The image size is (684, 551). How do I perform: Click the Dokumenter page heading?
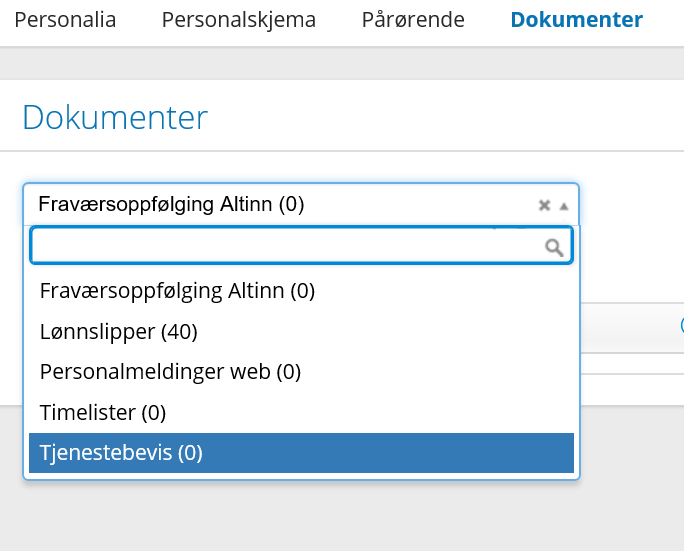pos(115,117)
